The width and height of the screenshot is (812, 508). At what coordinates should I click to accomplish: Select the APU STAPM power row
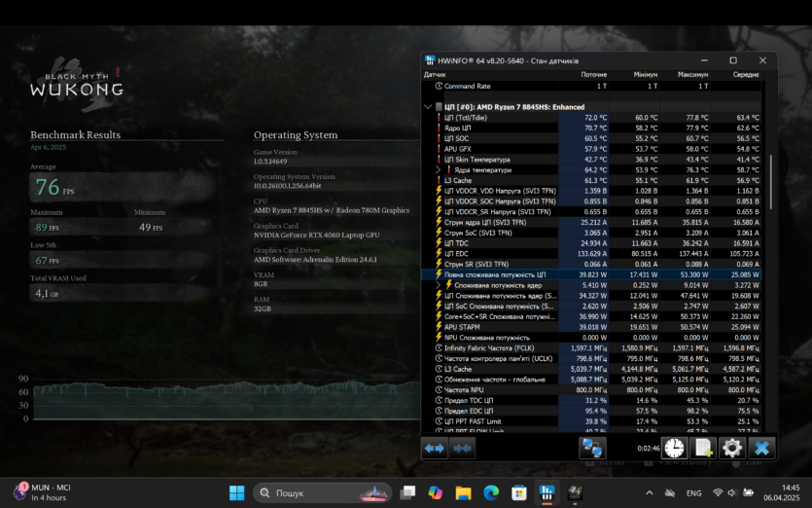(x=591, y=327)
